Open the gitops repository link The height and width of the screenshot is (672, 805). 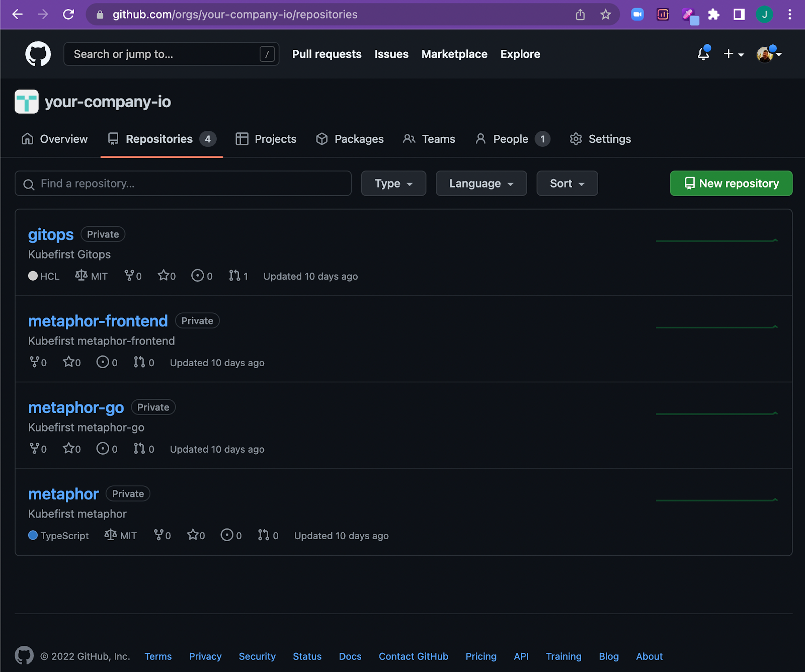[51, 234]
